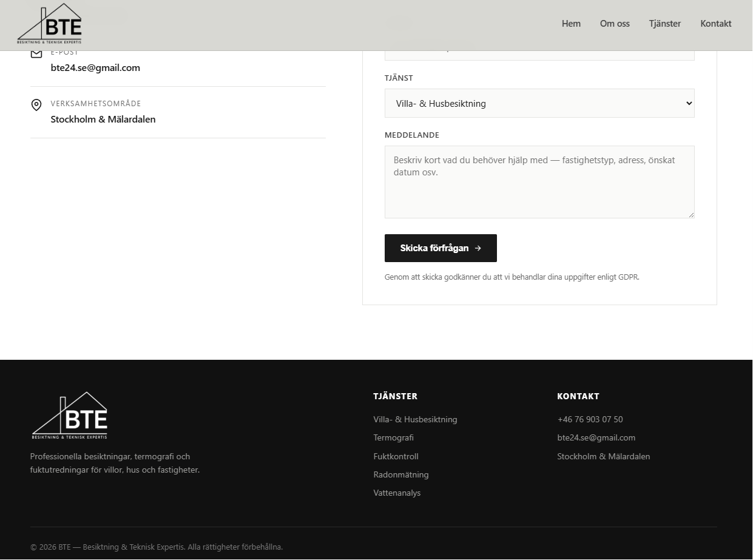This screenshot has height=560, width=753.
Task: Click the BTE logo in the header
Action: coord(50,24)
